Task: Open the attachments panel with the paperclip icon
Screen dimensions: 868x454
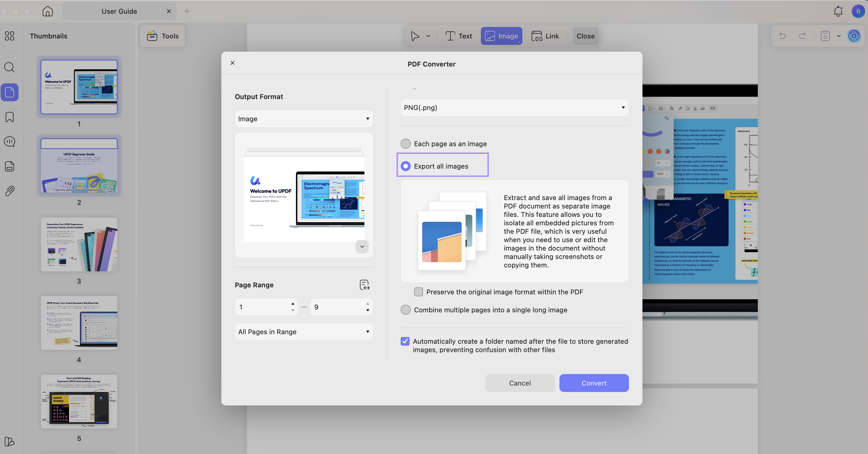Action: 9,191
